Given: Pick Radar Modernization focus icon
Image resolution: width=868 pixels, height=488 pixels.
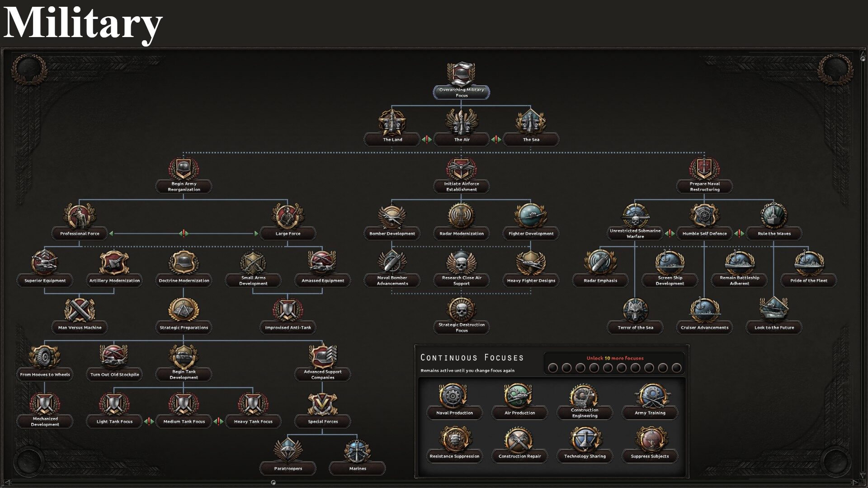Looking at the screenshot, I should click(x=461, y=216).
